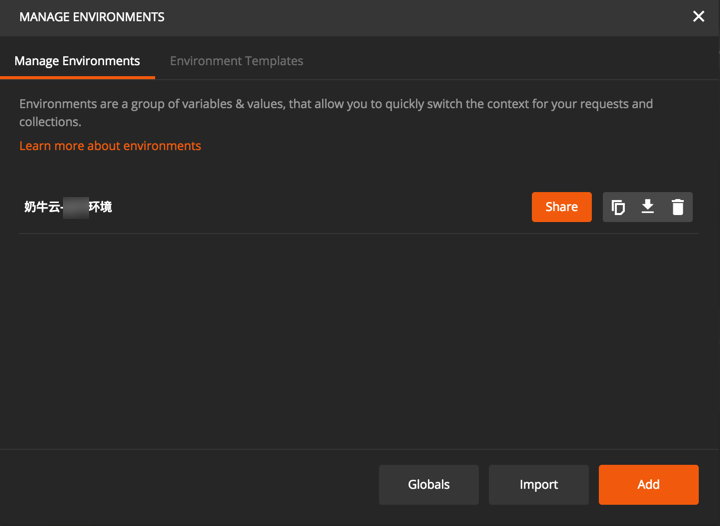Click the orange Add button at bottom
This screenshot has width=720, height=526.
click(648, 485)
